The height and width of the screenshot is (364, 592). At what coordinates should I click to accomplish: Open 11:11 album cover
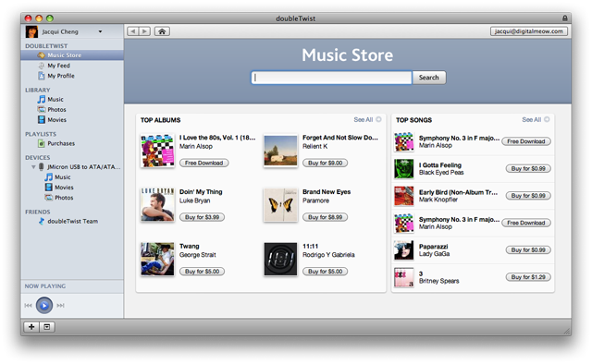(x=280, y=259)
